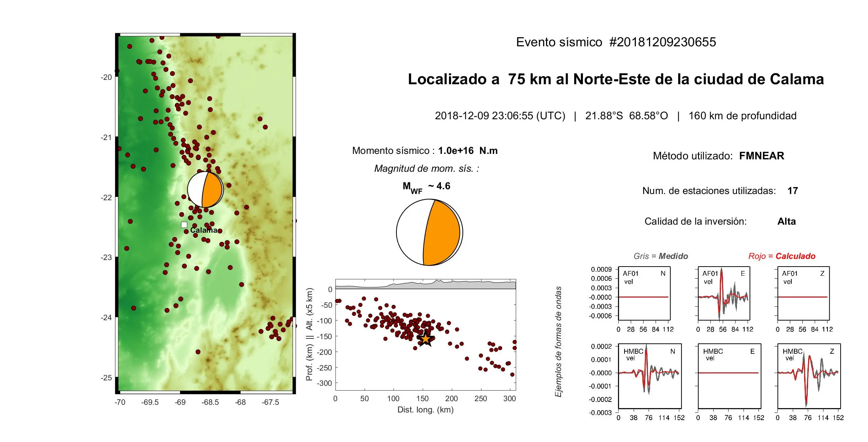Click inversion quality value 'Alta'
Image resolution: width=868 pixels, height=442 pixels.
click(x=786, y=221)
